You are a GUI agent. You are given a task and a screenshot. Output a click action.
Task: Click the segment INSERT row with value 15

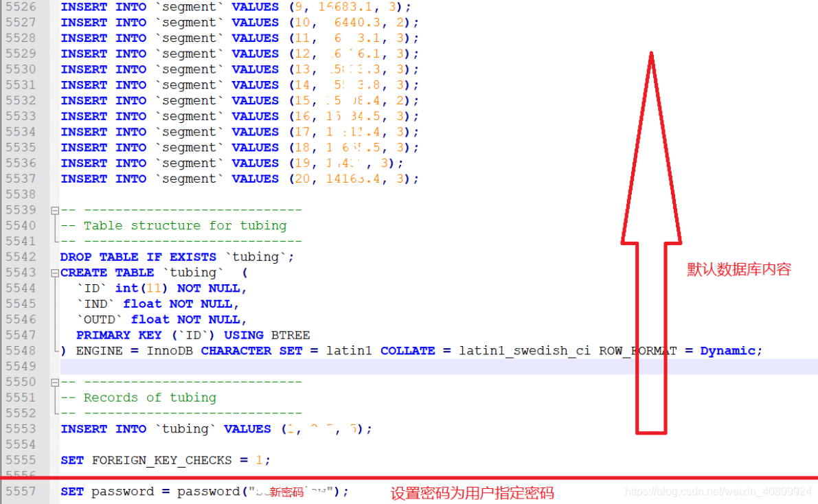(240, 101)
